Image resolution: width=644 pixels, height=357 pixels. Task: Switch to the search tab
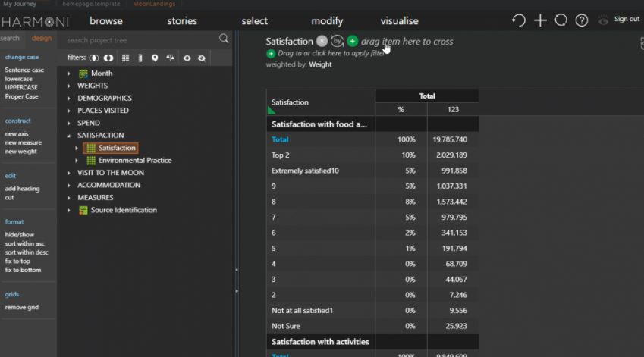[10, 39]
